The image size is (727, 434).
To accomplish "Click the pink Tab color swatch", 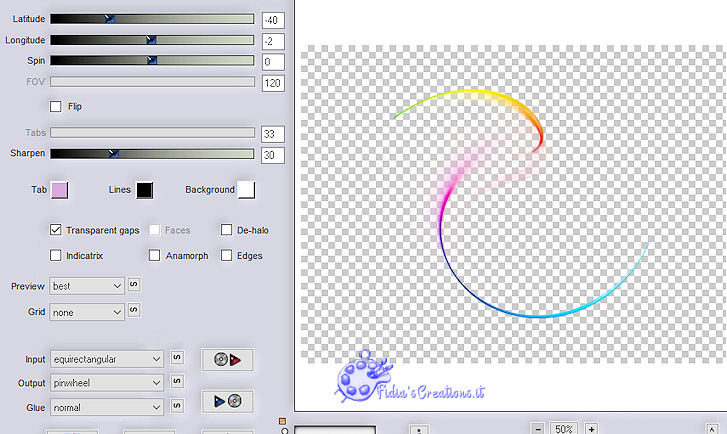I will click(59, 190).
